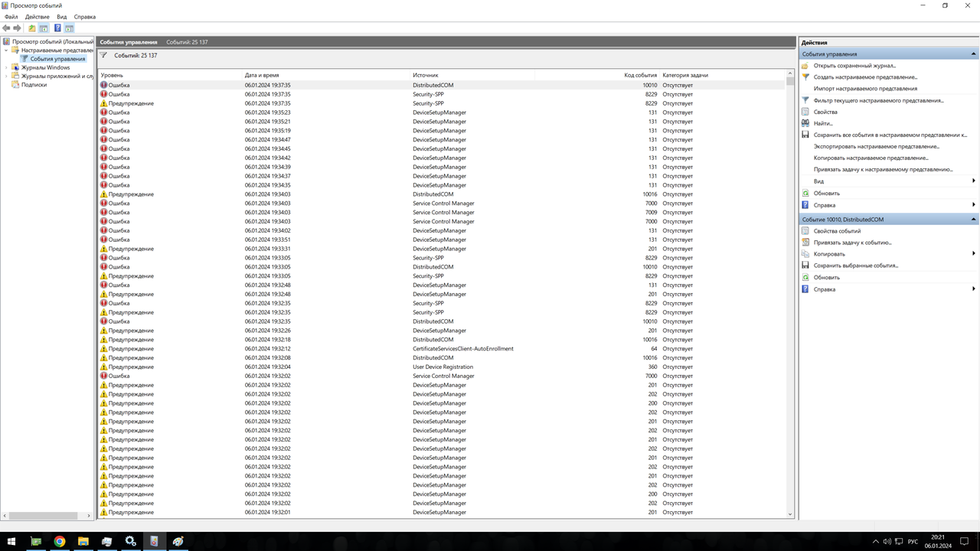
Task: Sort by the Дата и время column header
Action: click(326, 76)
